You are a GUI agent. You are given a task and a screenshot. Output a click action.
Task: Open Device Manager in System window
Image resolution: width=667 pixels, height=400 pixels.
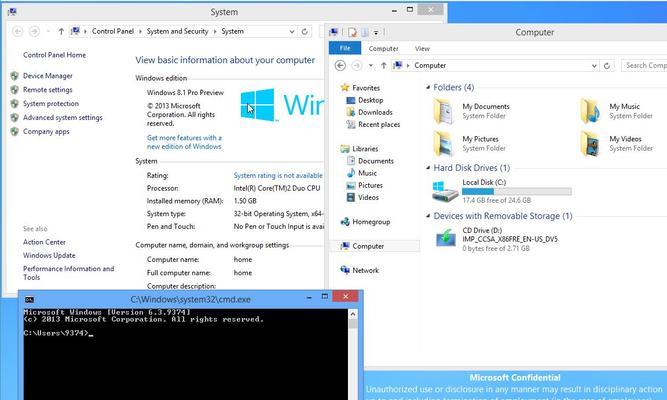[48, 76]
